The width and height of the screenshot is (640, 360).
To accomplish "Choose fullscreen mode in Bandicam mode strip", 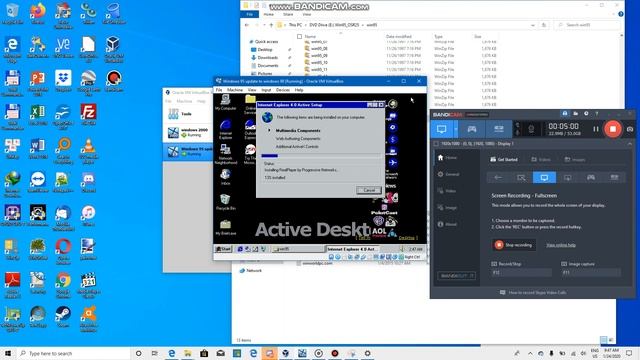I will 544,178.
